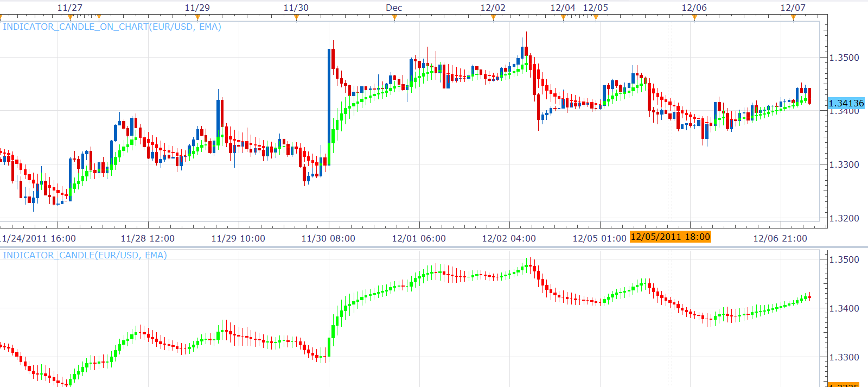Click the 11/28 12:00 time label
Image resolution: width=868 pixels, height=387 pixels.
pos(148,238)
